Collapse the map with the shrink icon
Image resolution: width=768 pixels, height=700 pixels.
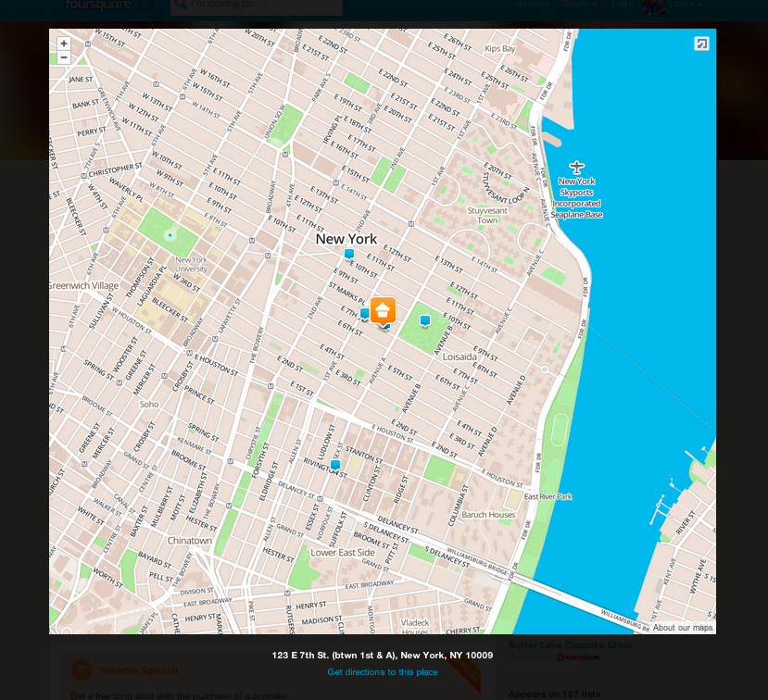(x=701, y=44)
